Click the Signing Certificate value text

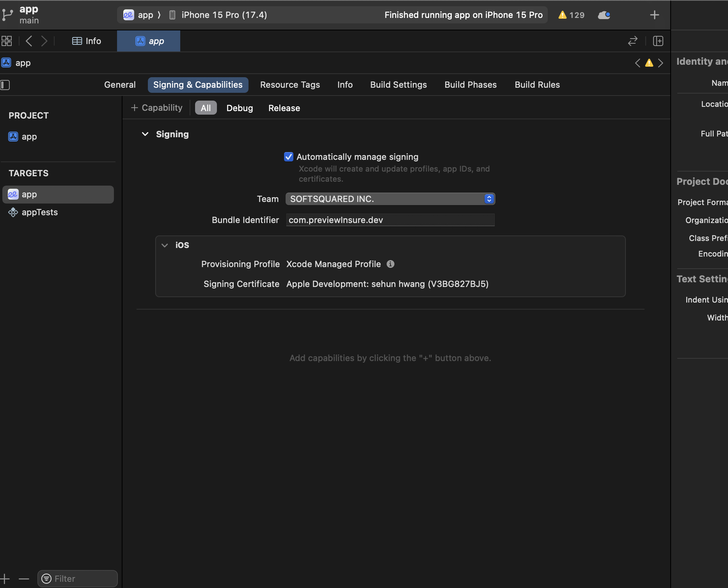coord(387,284)
